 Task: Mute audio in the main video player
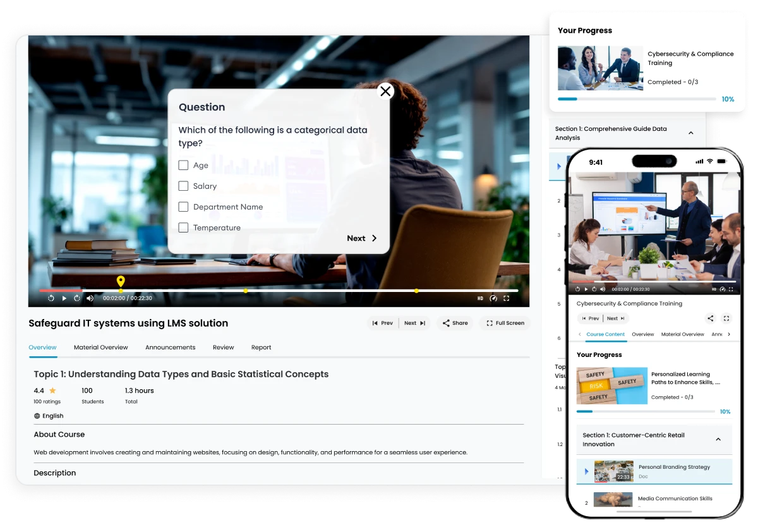(x=90, y=298)
